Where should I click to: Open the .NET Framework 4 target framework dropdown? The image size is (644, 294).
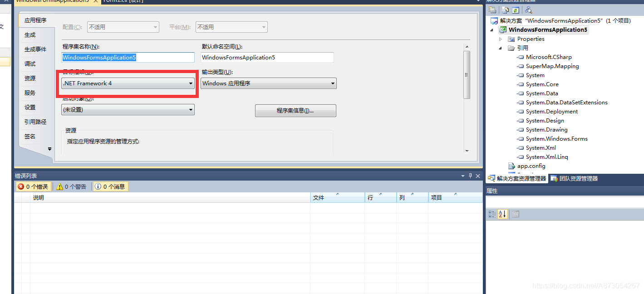pyautogui.click(x=191, y=83)
